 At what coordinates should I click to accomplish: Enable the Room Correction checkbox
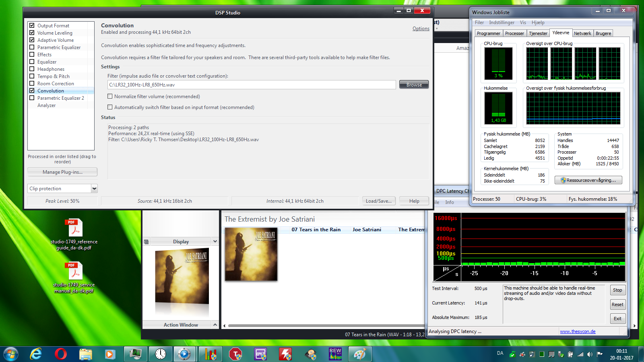32,83
